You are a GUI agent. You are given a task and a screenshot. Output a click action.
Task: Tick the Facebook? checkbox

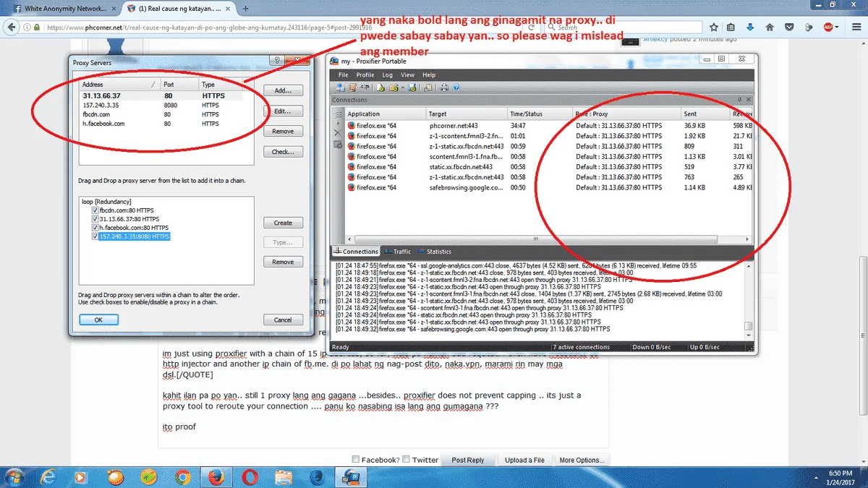pos(355,459)
